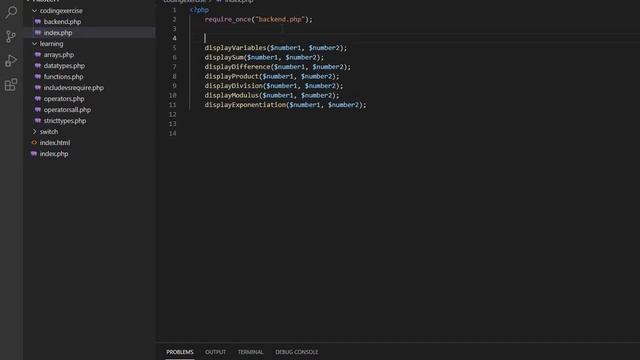Click the displayProduct function call
Viewport: 640px width, 360px height.
(x=272, y=76)
